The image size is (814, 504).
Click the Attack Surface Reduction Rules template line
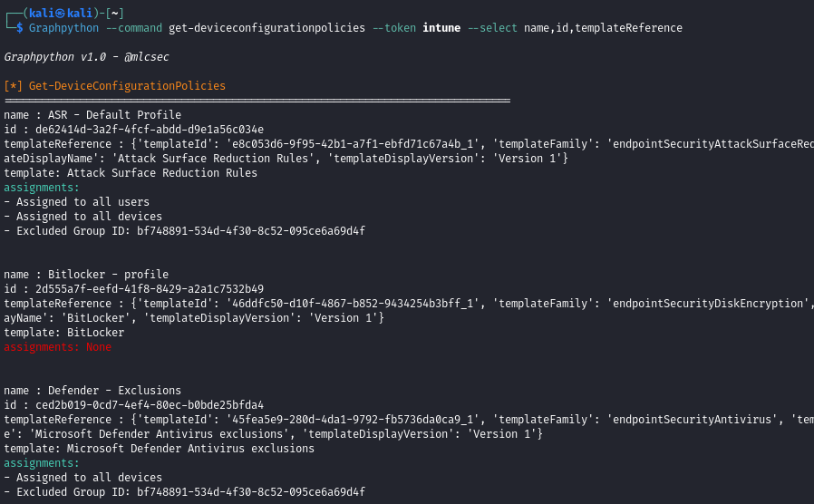click(131, 173)
